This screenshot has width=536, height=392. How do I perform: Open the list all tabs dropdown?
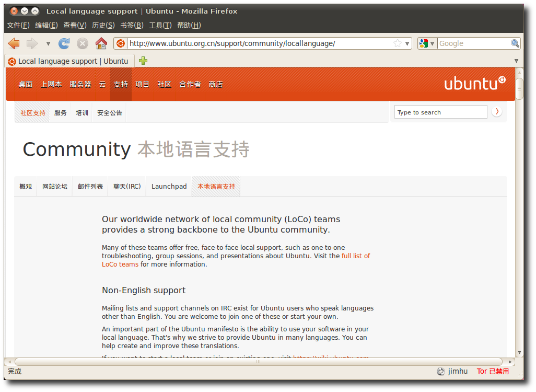516,61
